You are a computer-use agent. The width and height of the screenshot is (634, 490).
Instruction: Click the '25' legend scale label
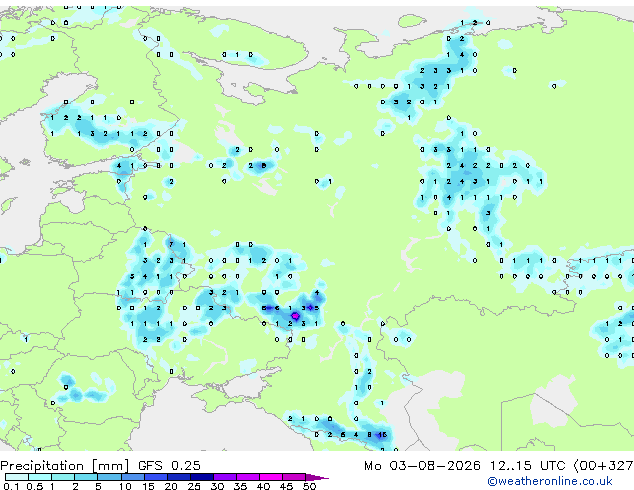pyautogui.click(x=194, y=486)
